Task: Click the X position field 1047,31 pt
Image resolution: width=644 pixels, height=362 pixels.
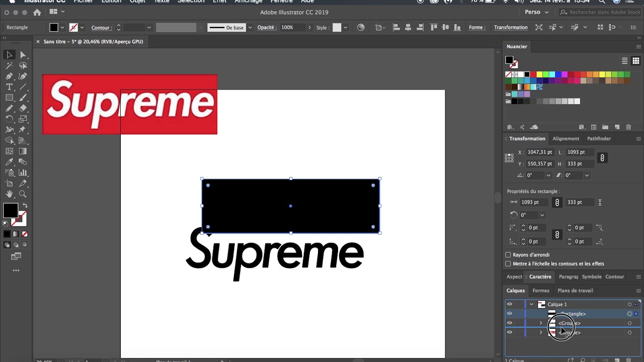Action: [540, 152]
